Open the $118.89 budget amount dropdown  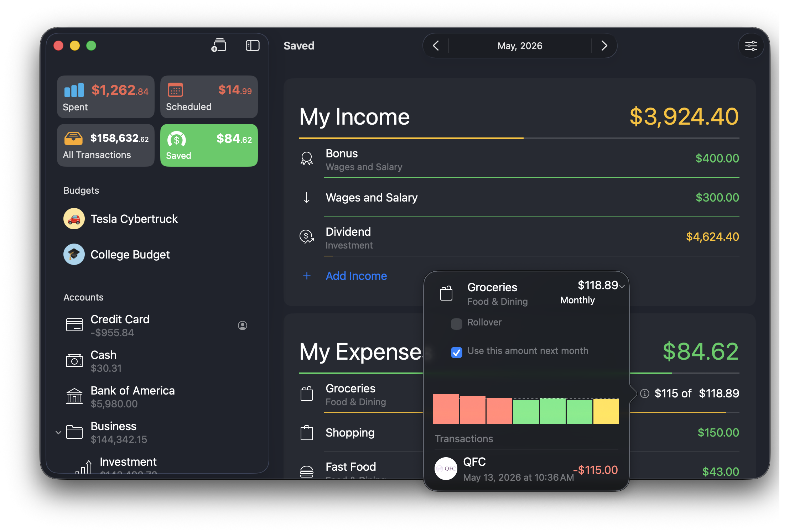click(x=622, y=286)
